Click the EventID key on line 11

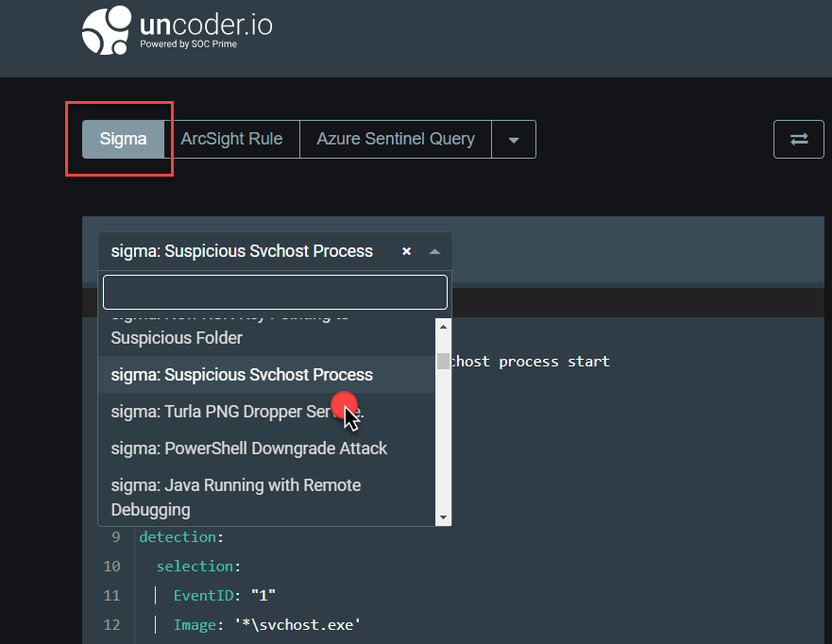point(203,595)
